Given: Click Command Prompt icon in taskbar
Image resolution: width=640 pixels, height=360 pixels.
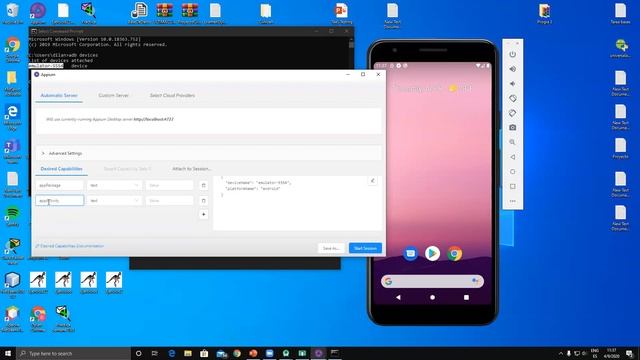Looking at the screenshot, I should coord(335,353).
